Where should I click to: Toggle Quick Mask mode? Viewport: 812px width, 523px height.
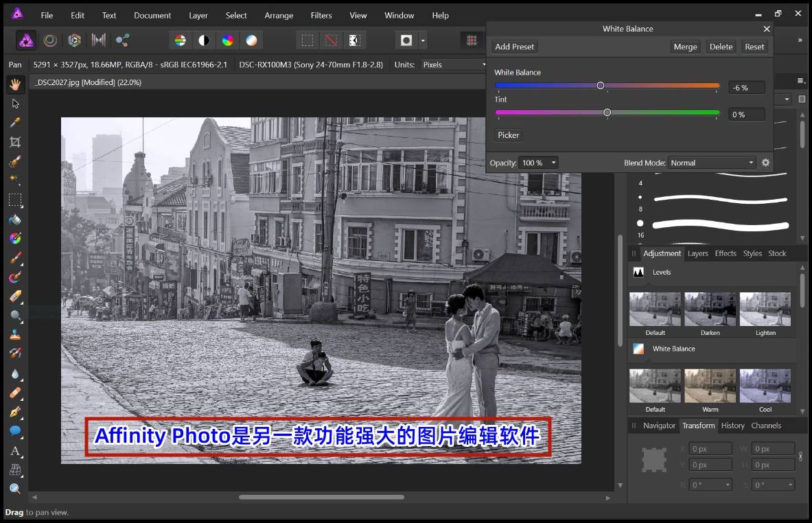tap(406, 40)
